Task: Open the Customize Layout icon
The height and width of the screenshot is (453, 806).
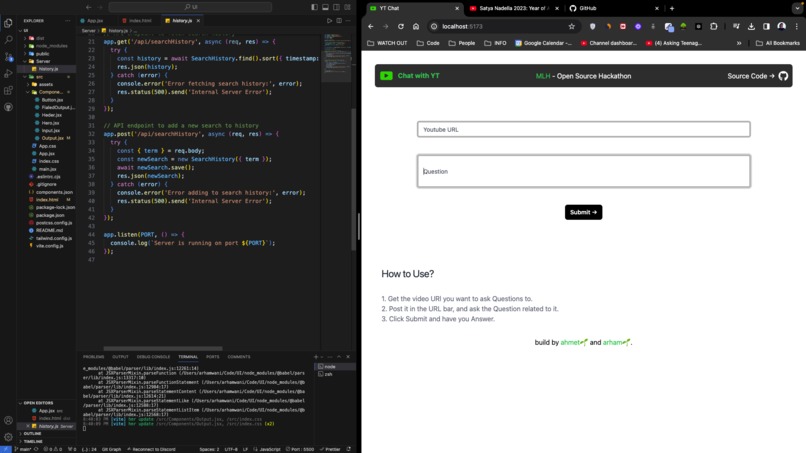Action: point(347,7)
